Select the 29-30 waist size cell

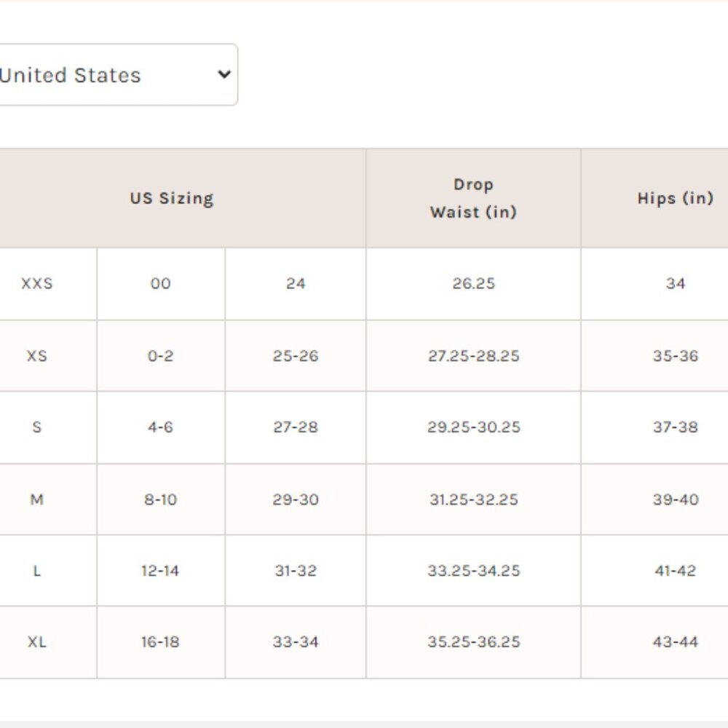296,499
